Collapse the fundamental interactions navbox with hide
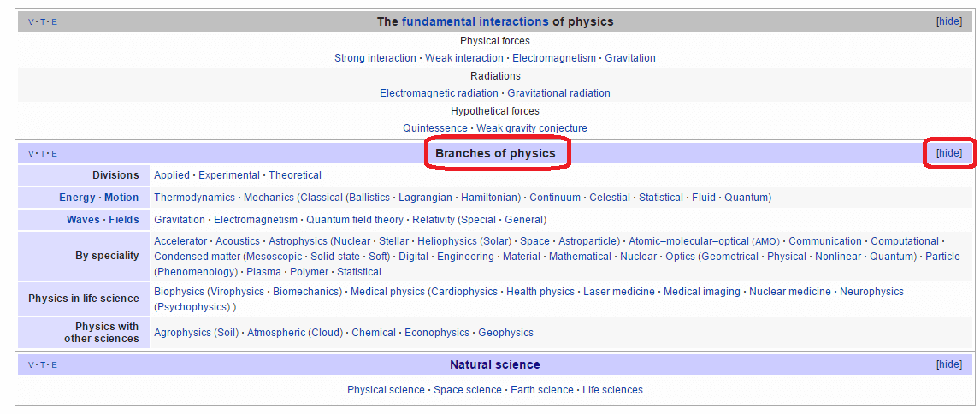 click(949, 21)
